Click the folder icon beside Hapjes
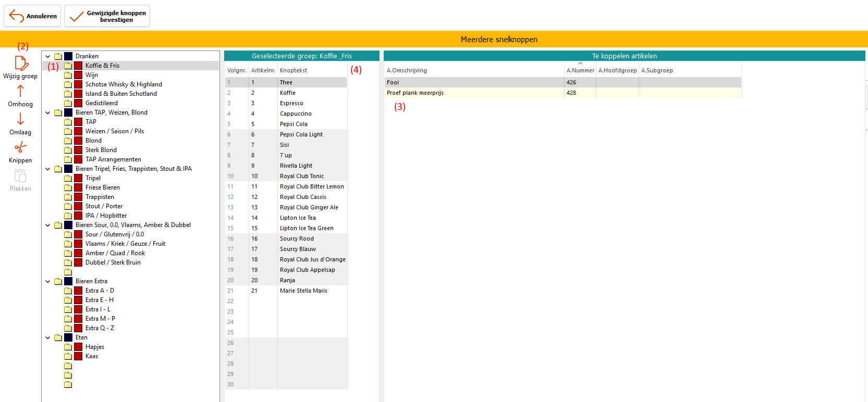The image size is (868, 402). (x=68, y=347)
